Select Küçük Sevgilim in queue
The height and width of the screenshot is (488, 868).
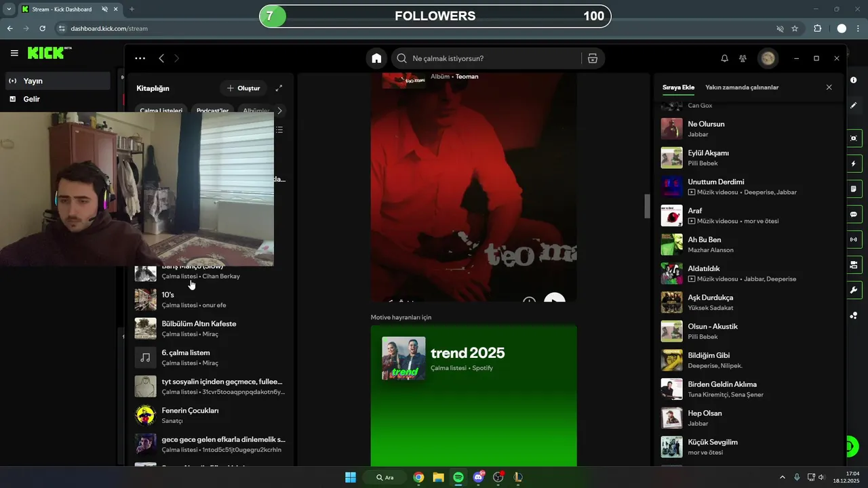click(x=749, y=447)
